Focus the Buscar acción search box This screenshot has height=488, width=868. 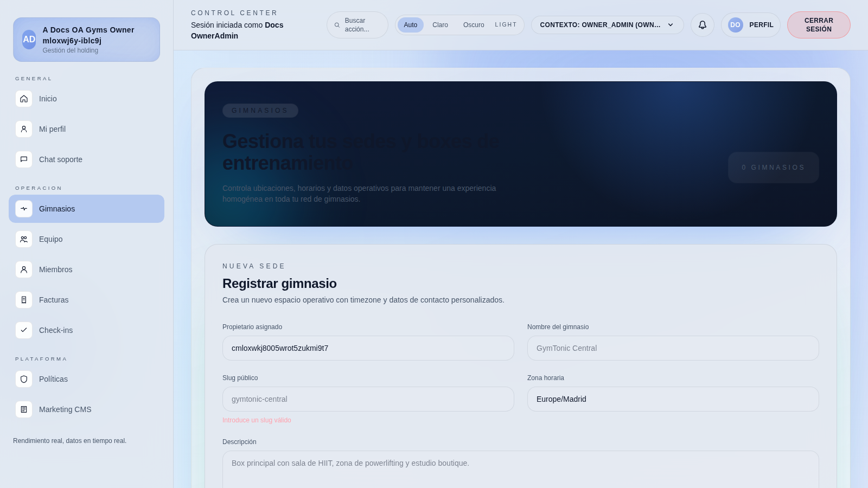[358, 25]
